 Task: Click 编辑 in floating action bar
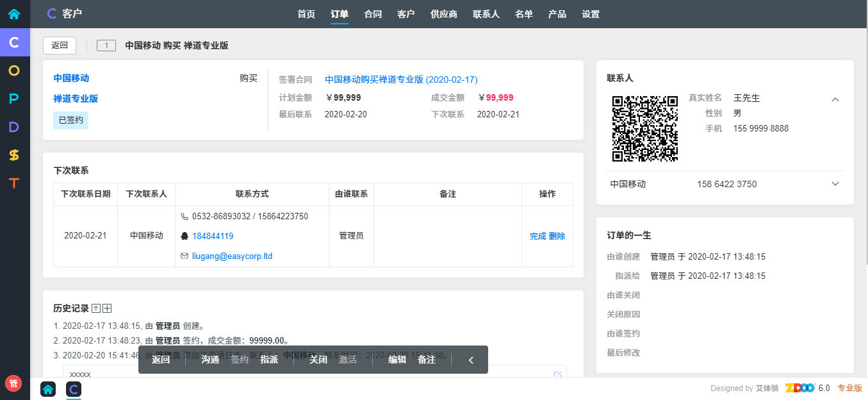click(397, 360)
